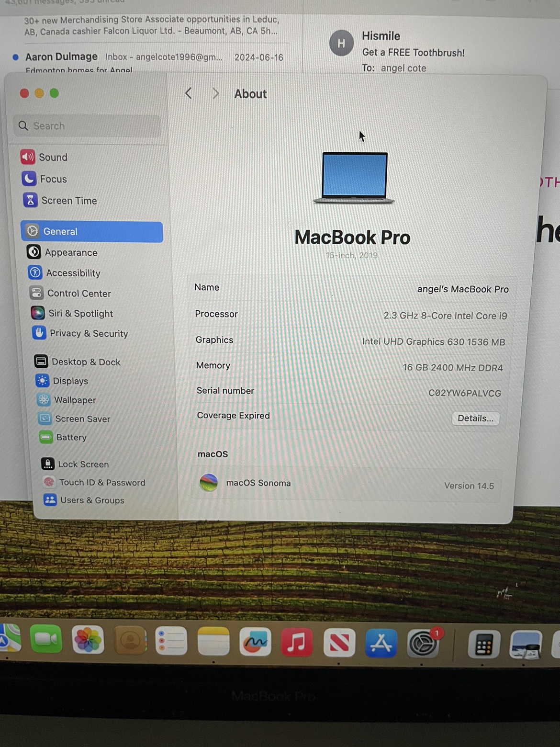Click the macOS Sonoma row

coord(347,484)
